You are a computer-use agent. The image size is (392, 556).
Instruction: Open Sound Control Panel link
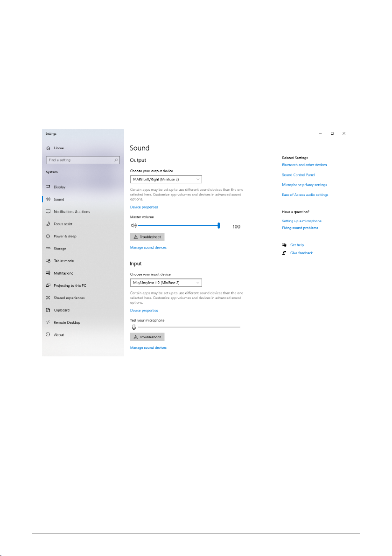(x=298, y=175)
